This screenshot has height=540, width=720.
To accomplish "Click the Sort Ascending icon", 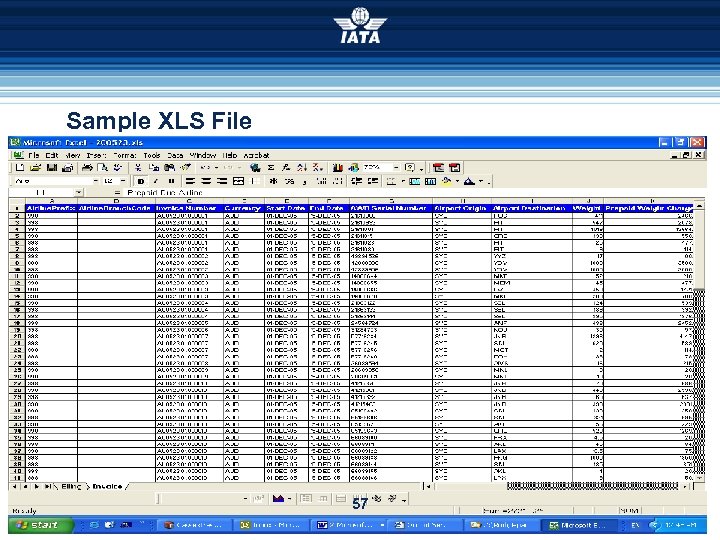I will (302, 168).
